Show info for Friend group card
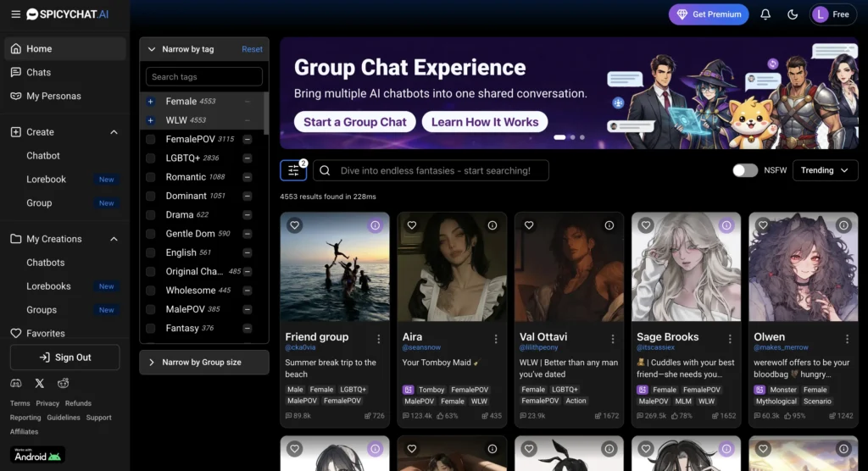Viewport: 868px width, 471px height. [x=376, y=225]
